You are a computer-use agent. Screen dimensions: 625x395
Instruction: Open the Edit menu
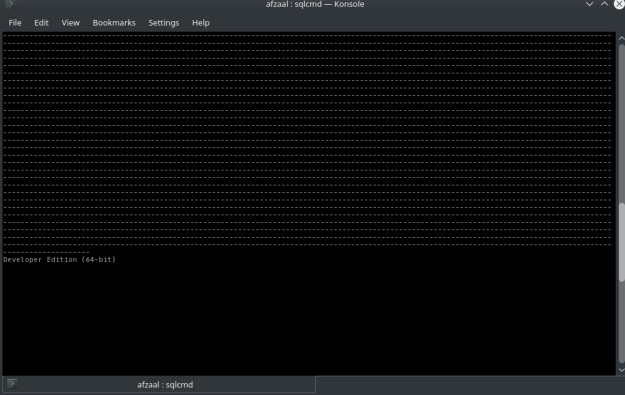(41, 23)
